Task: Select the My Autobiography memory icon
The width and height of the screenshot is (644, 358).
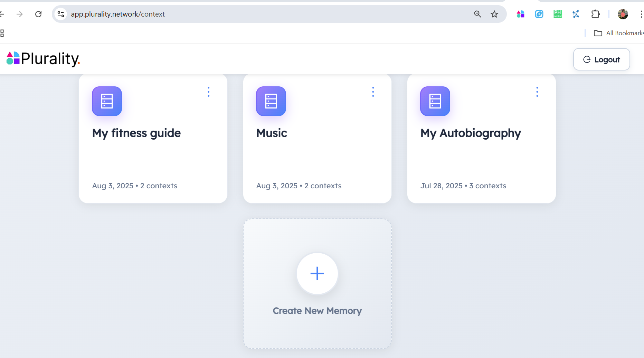Action: [435, 101]
